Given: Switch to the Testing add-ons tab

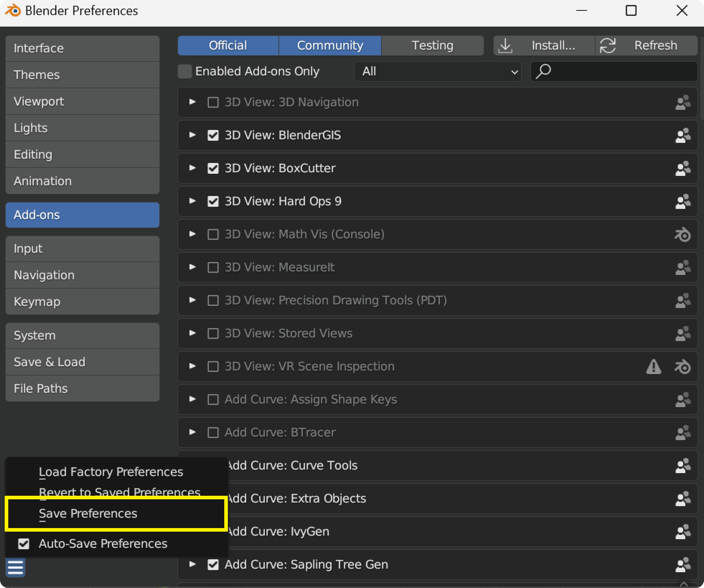Looking at the screenshot, I should (432, 46).
